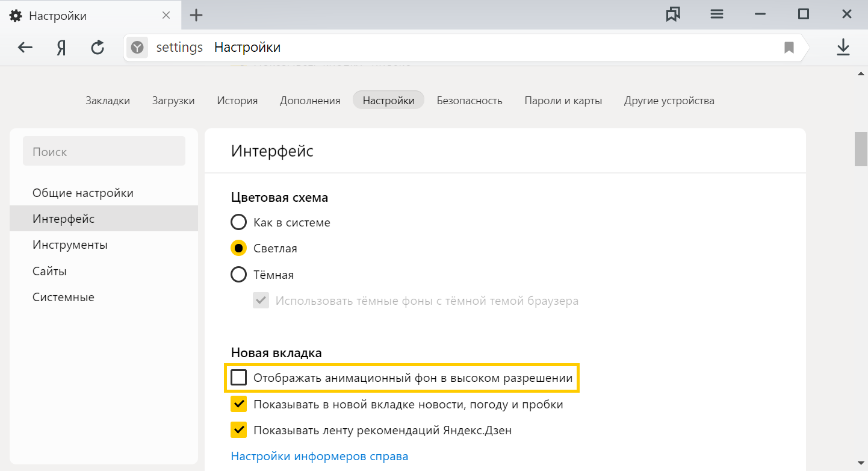Click the bookmark flag in address bar
The width and height of the screenshot is (868, 471).
[789, 48]
